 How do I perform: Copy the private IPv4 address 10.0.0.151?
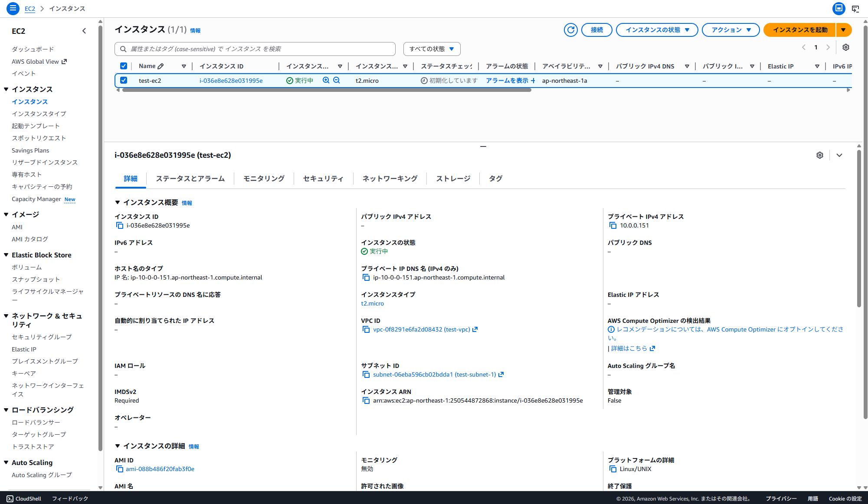613,225
